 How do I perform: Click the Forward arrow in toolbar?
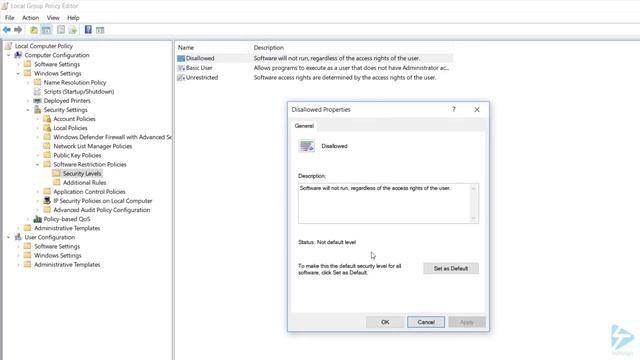[x=18, y=30]
